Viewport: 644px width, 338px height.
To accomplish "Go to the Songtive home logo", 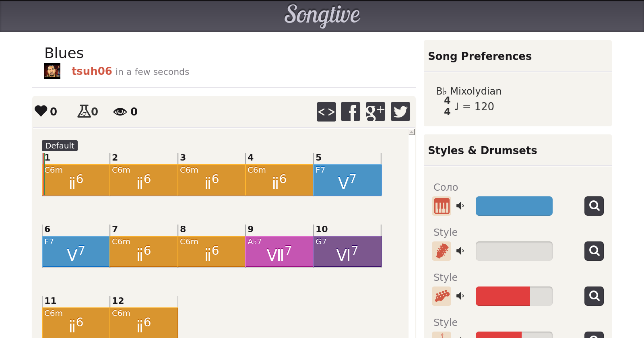I will coord(322,15).
